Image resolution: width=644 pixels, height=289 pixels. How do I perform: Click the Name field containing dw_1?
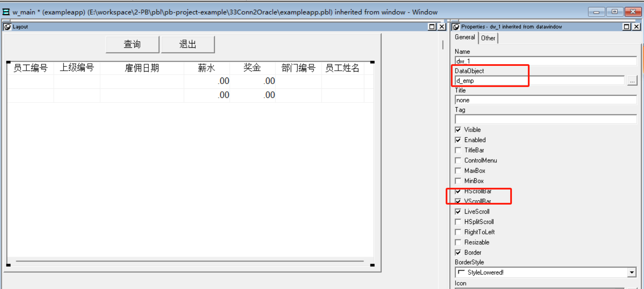click(545, 61)
